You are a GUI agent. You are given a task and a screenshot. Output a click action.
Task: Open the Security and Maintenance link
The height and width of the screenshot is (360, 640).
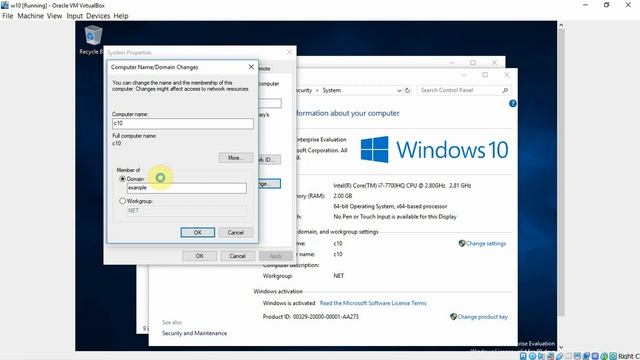[x=194, y=333]
